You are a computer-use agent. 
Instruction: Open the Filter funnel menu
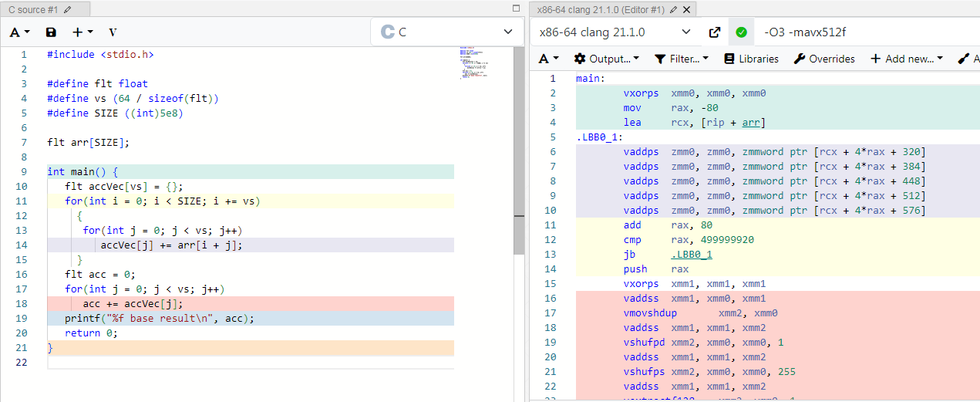682,59
